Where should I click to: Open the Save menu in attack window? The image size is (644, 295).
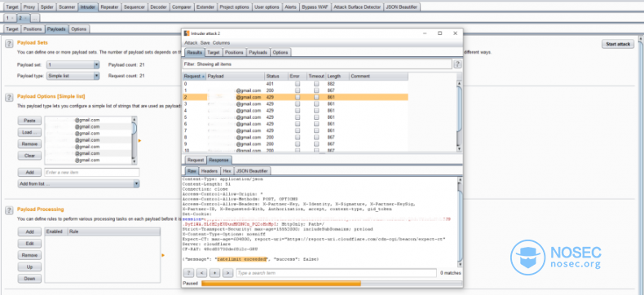(x=205, y=42)
